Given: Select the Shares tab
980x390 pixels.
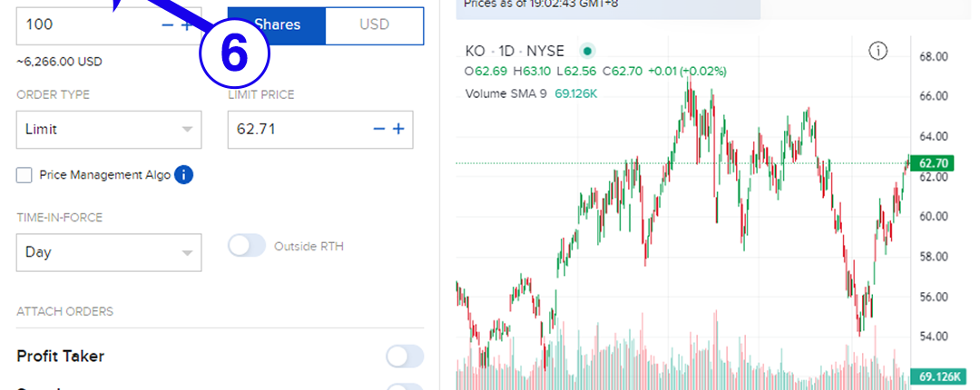Looking at the screenshot, I should coord(277,24).
